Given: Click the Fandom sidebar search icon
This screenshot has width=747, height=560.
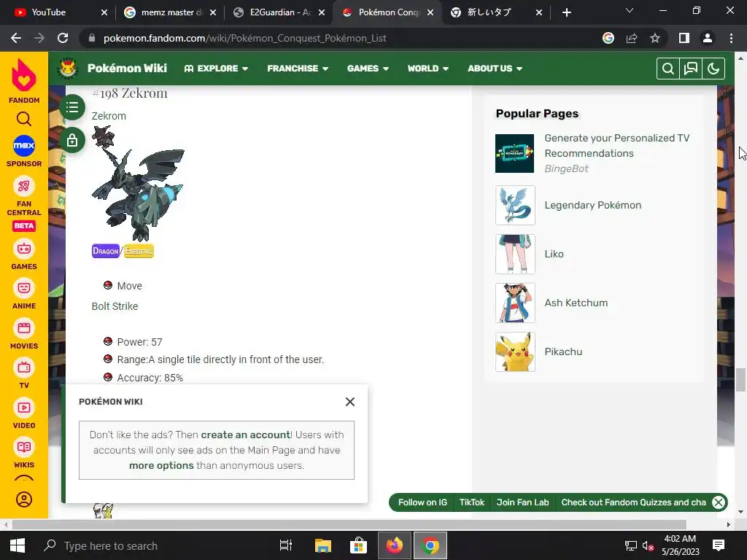Looking at the screenshot, I should coord(24,119).
